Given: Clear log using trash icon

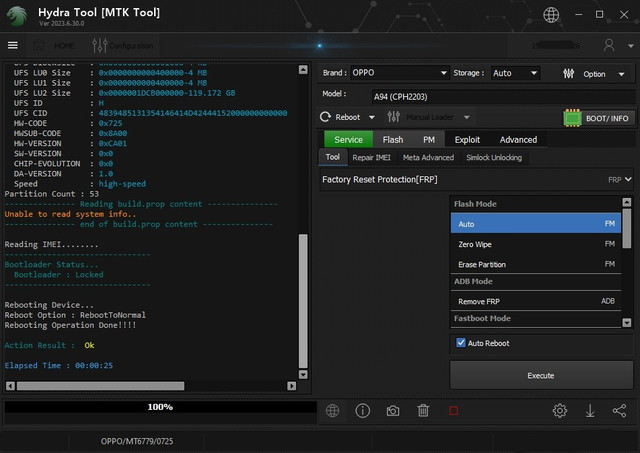Looking at the screenshot, I should (423, 410).
